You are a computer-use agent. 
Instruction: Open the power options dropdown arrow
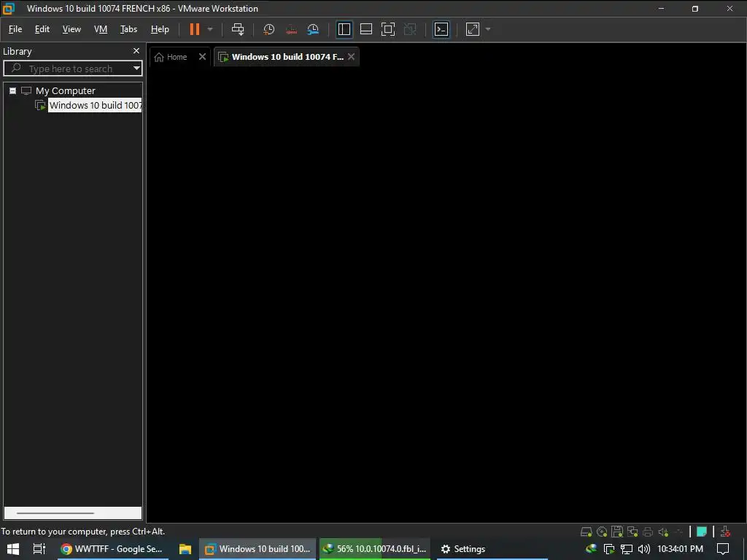point(210,29)
